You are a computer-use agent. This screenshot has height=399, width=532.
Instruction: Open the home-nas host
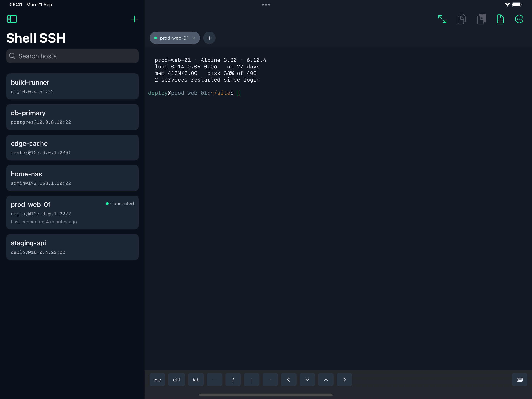[x=72, y=178]
